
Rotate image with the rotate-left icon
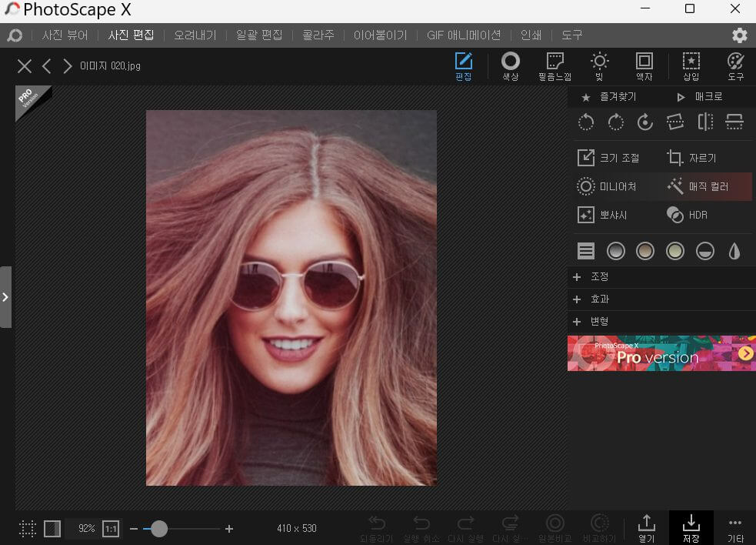[x=586, y=122]
